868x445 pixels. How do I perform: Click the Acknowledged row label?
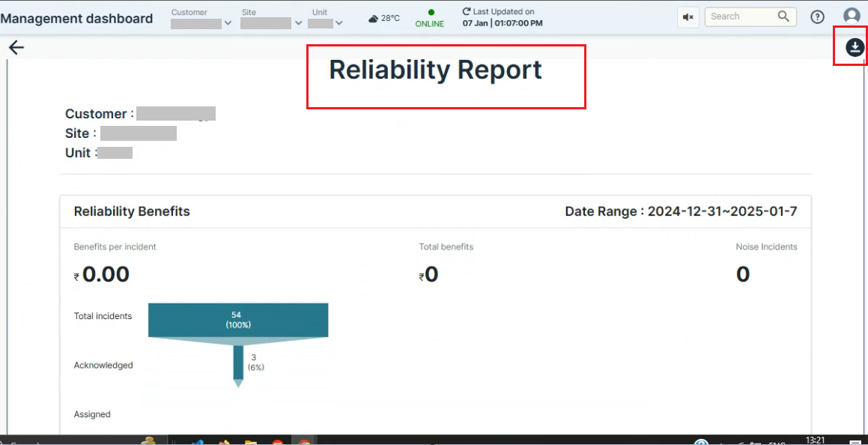coord(103,366)
